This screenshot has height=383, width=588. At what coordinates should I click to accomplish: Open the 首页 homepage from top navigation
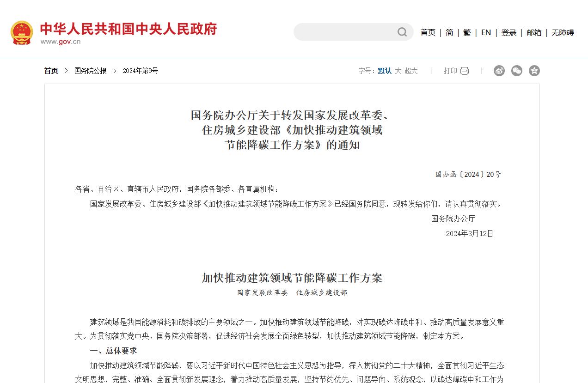(427, 33)
